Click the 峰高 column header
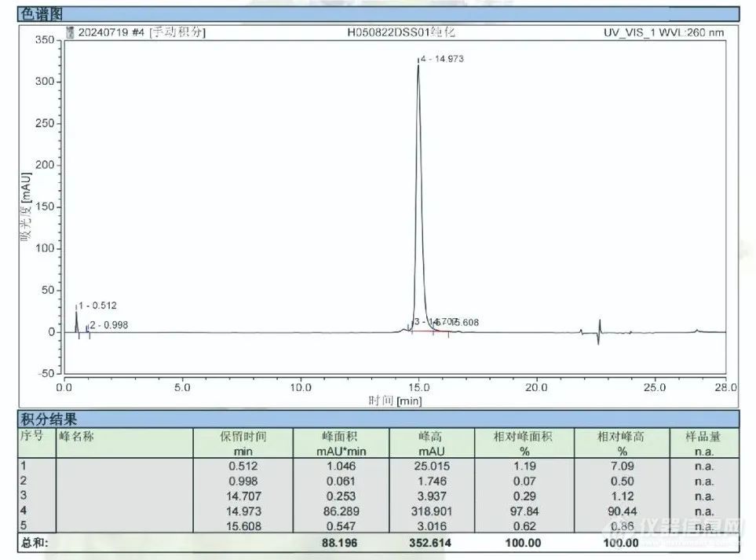 point(431,437)
